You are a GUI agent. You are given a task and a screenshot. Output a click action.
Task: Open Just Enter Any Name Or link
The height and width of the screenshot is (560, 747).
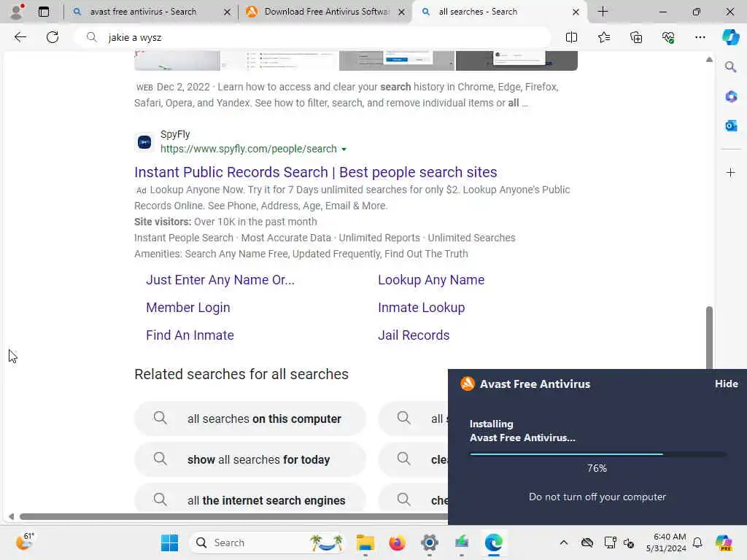[220, 280]
